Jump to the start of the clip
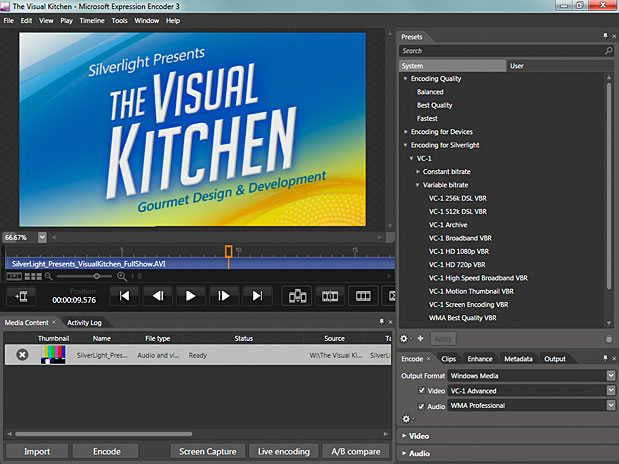The image size is (619, 464). (123, 296)
